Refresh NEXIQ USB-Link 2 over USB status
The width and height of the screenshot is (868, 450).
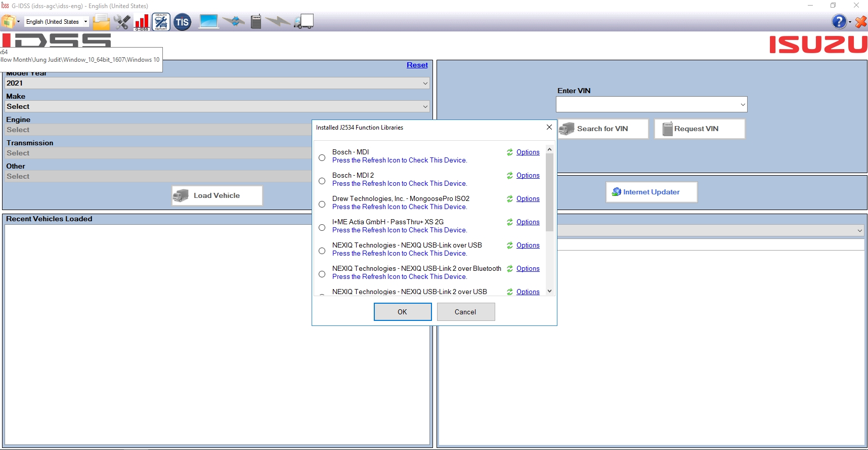tap(510, 292)
